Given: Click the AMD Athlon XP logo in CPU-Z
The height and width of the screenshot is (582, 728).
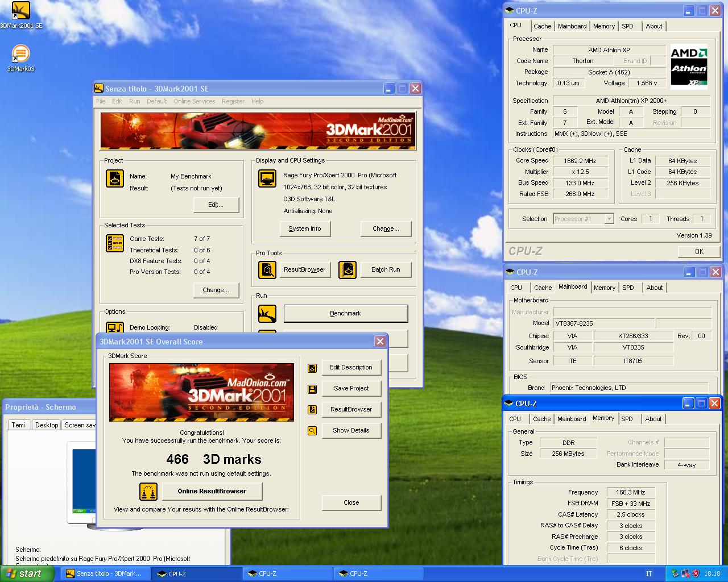Looking at the screenshot, I should [x=689, y=66].
